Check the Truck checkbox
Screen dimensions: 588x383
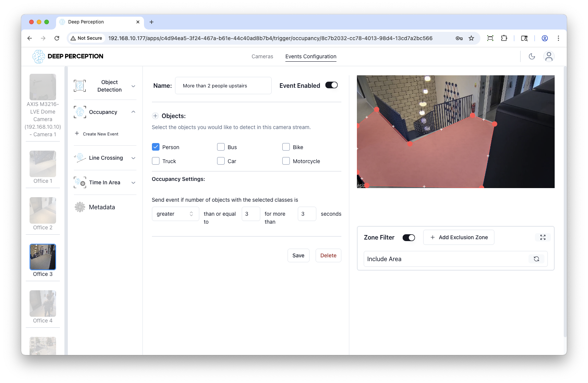156,161
